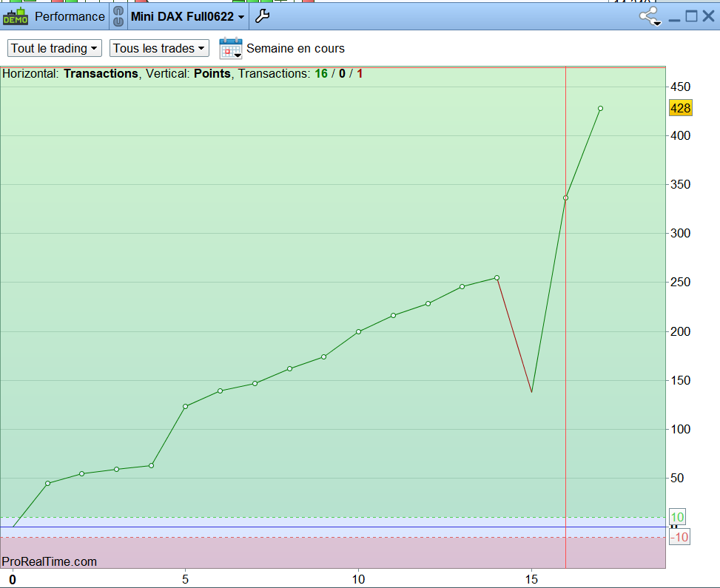Click the Points vertical axis label
The image size is (720, 588).
(212, 73)
